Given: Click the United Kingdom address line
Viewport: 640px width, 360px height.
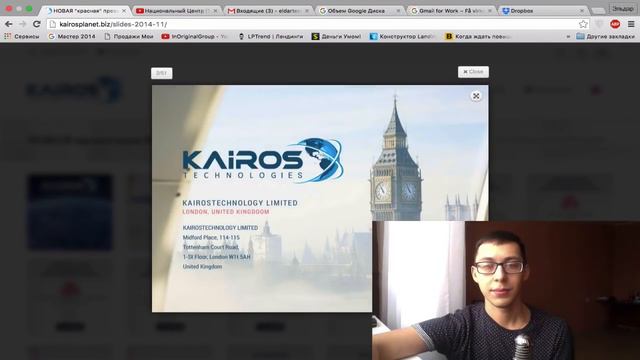Looking at the screenshot, I should click(202, 267).
